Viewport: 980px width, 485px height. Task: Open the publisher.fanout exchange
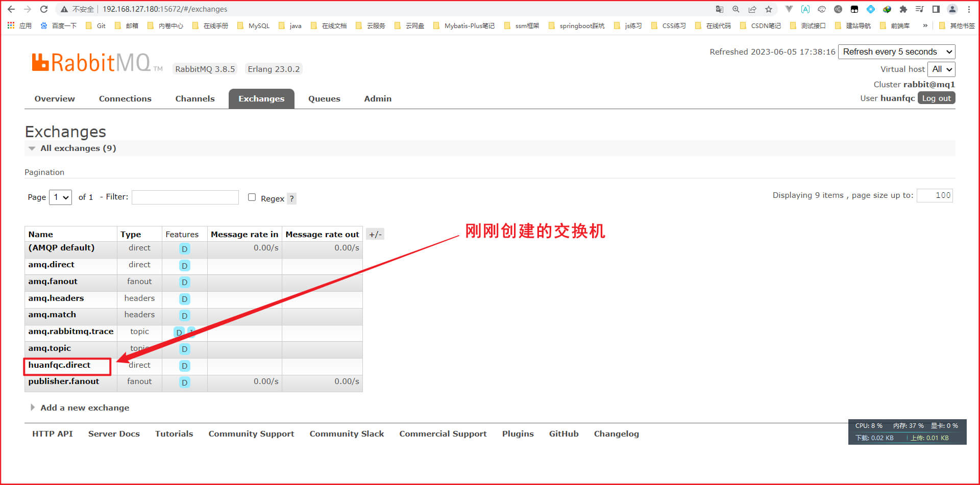coord(64,381)
